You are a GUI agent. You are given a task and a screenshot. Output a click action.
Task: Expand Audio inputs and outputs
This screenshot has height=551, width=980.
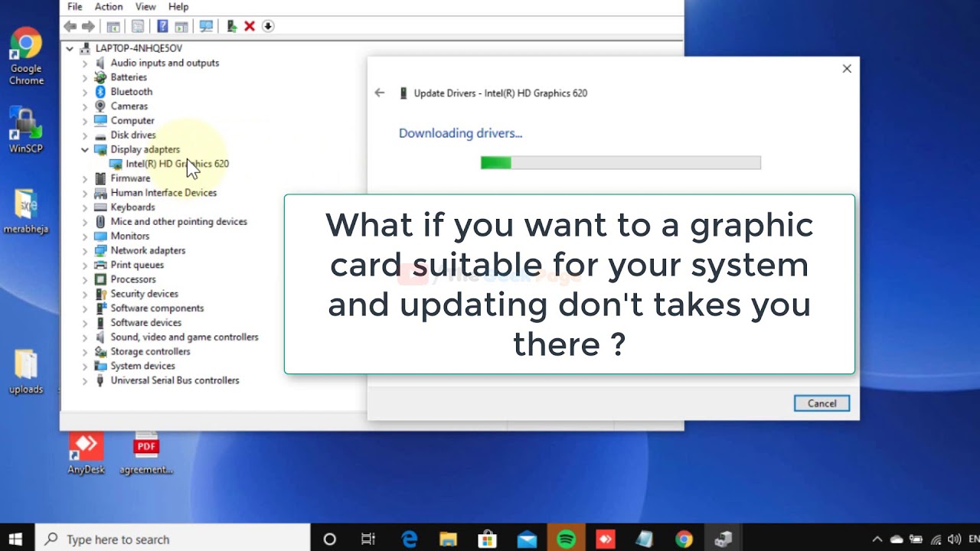coord(85,63)
